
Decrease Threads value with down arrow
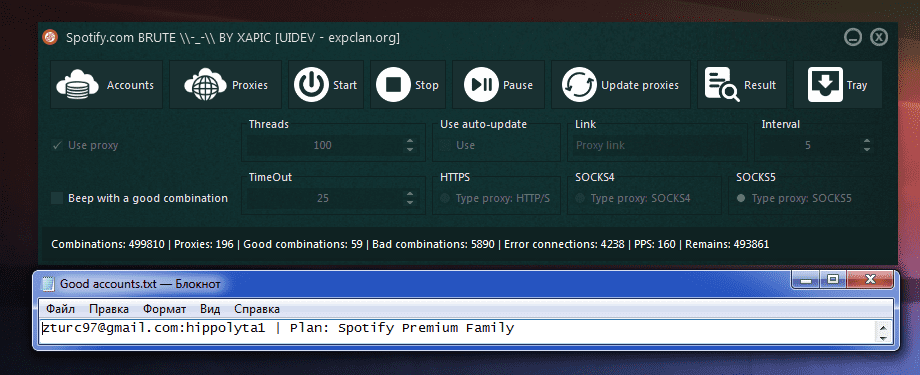(410, 150)
